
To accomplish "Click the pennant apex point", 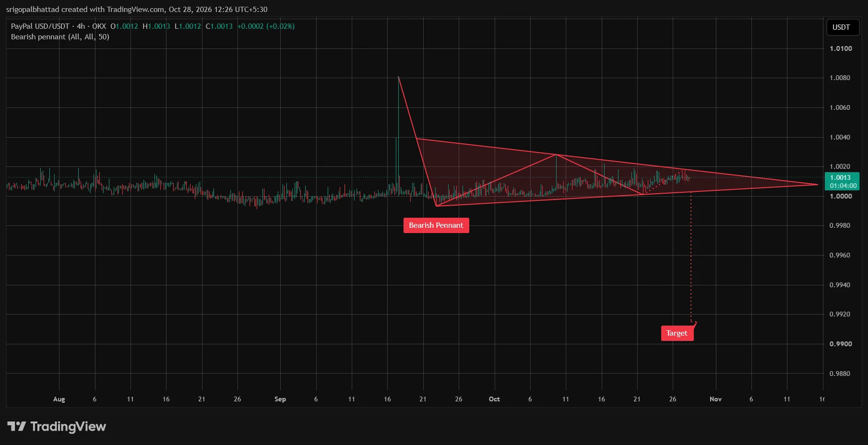I will 818,184.
